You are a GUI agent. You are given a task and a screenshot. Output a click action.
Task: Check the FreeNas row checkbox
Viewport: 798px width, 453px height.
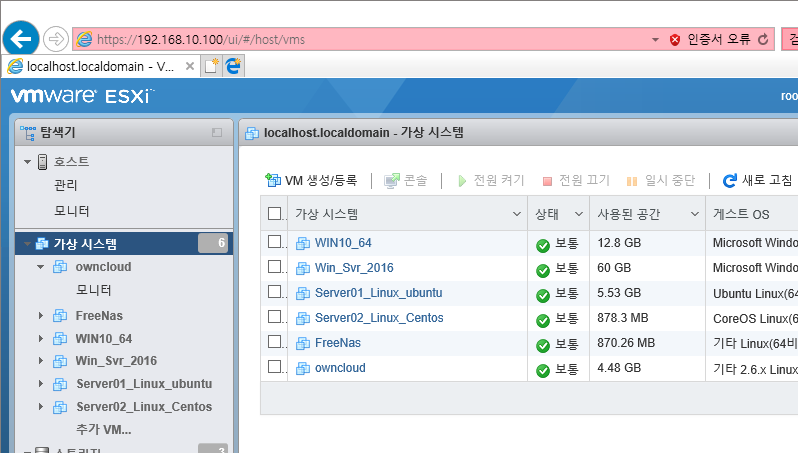[274, 341]
